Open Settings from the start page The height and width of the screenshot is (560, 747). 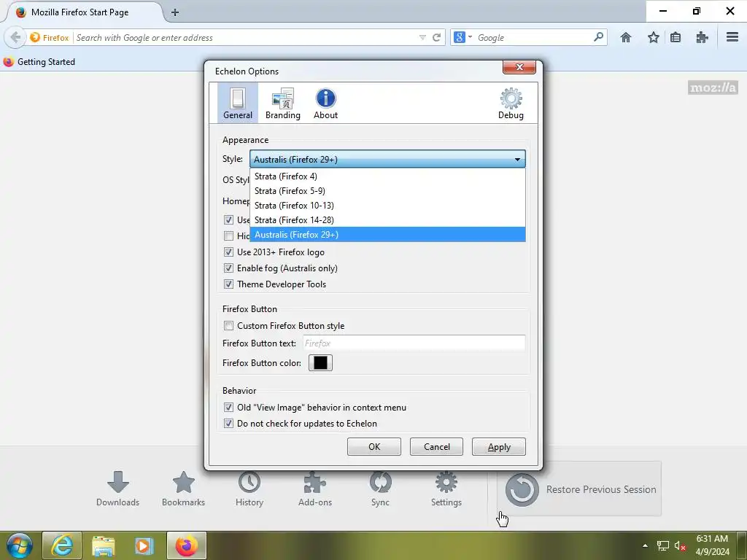[446, 489]
